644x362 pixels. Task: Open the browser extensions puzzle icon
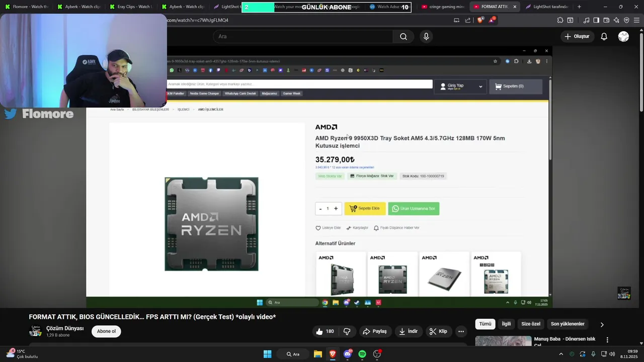560,20
